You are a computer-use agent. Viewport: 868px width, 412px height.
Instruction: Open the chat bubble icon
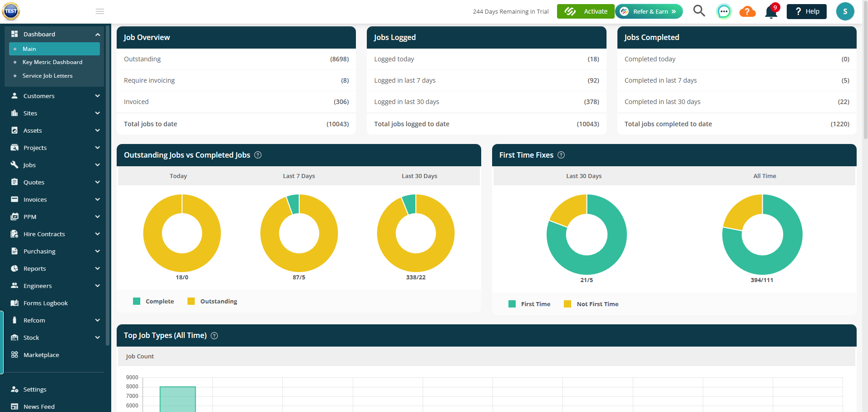(x=724, y=11)
